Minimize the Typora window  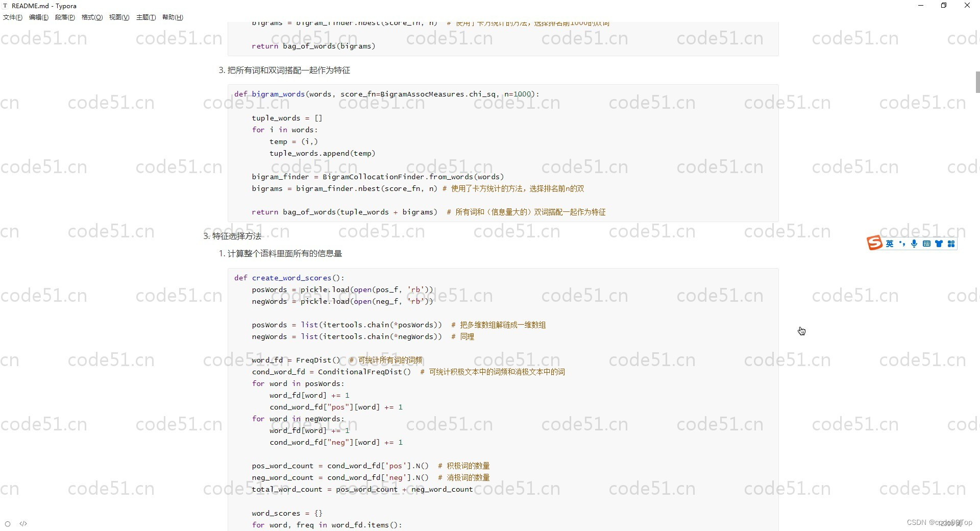point(921,6)
